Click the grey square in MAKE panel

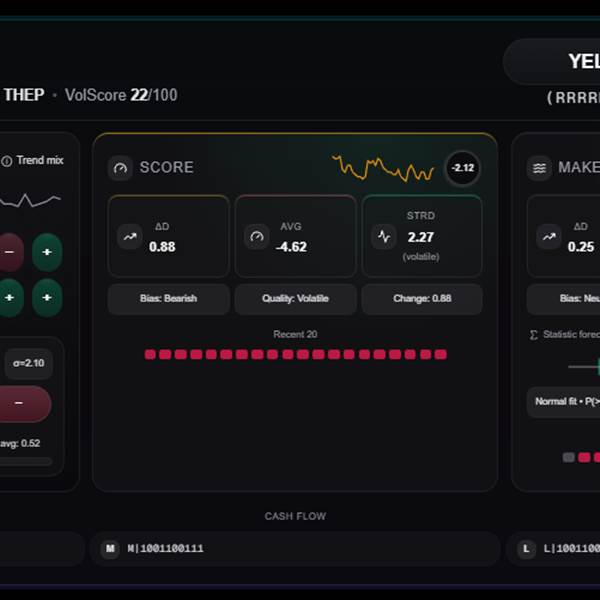point(569,458)
